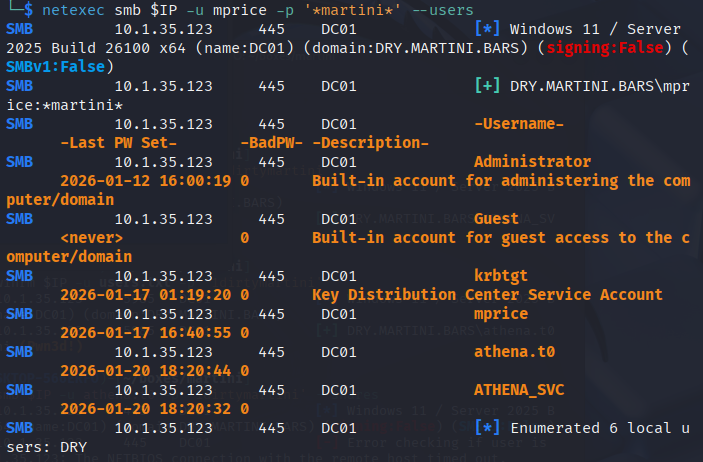This screenshot has width=703, height=462.
Task: Click the ATHENA_SVC username entry
Action: tap(519, 390)
